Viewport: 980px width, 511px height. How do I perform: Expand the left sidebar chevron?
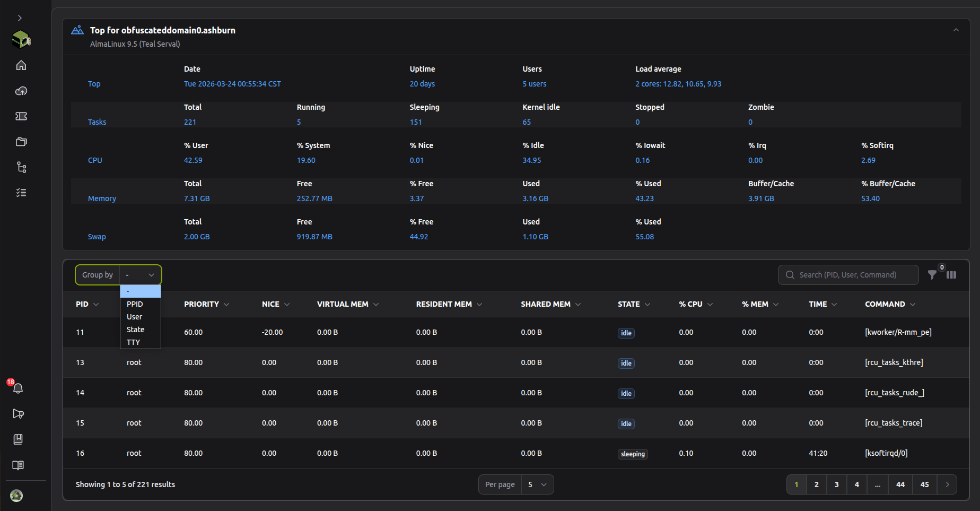[20, 18]
